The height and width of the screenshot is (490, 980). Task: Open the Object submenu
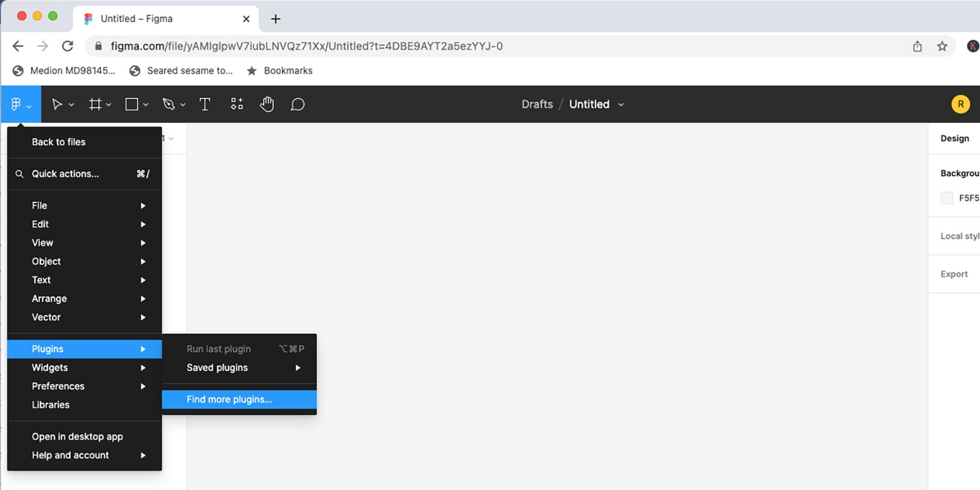tap(85, 262)
